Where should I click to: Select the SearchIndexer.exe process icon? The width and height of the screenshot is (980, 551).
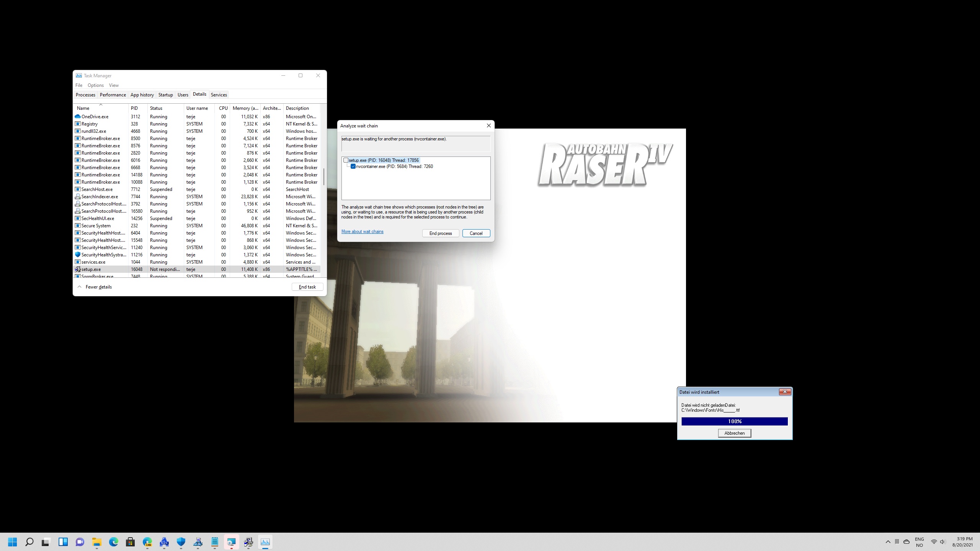[x=78, y=197]
